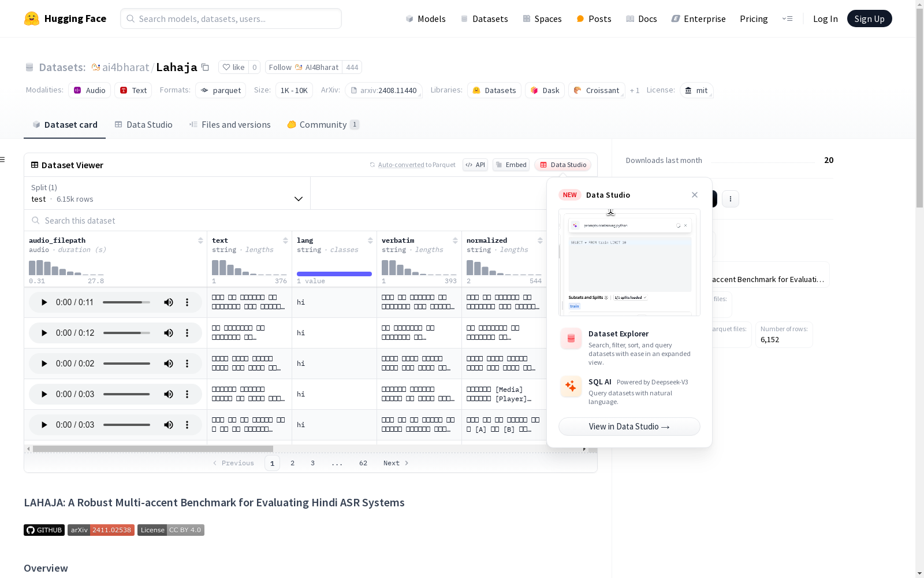The width and height of the screenshot is (924, 578).
Task: Go to Models in top navigation
Action: pyautogui.click(x=426, y=18)
